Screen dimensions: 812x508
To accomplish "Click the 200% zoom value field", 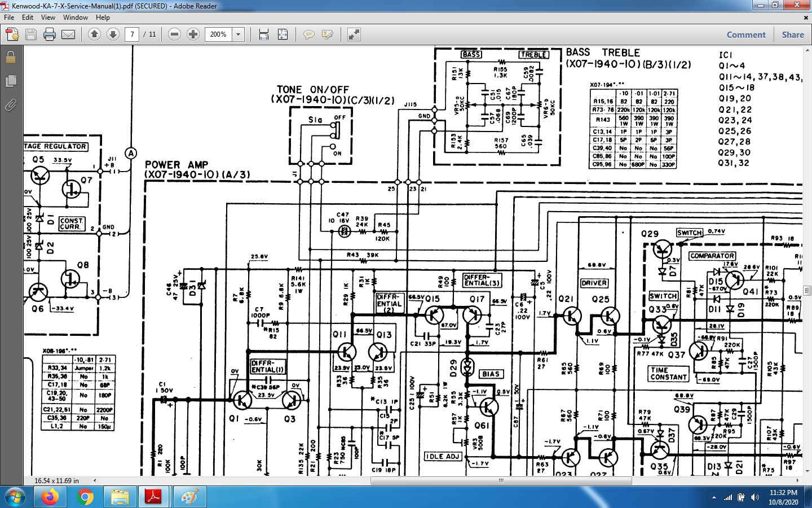I will click(219, 34).
